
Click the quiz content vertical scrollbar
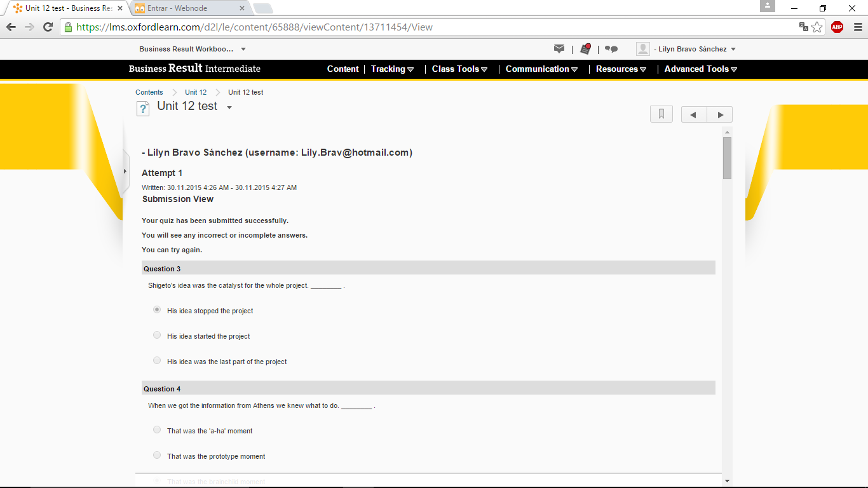point(727,305)
